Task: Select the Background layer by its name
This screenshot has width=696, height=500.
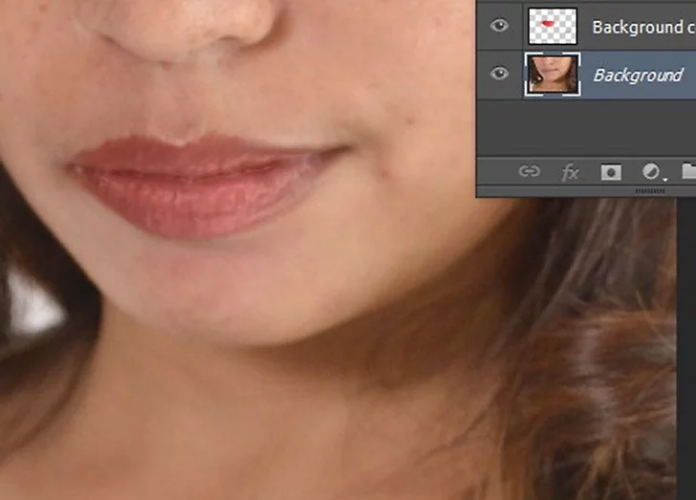Action: [x=638, y=75]
